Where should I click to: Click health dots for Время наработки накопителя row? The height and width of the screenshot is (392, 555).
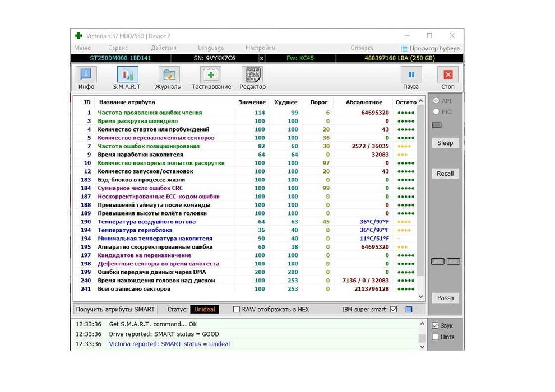[x=403, y=155]
